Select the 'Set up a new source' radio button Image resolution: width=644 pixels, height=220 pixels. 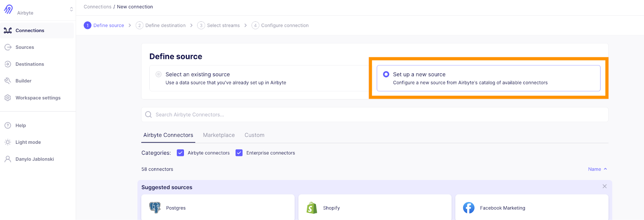click(x=386, y=75)
